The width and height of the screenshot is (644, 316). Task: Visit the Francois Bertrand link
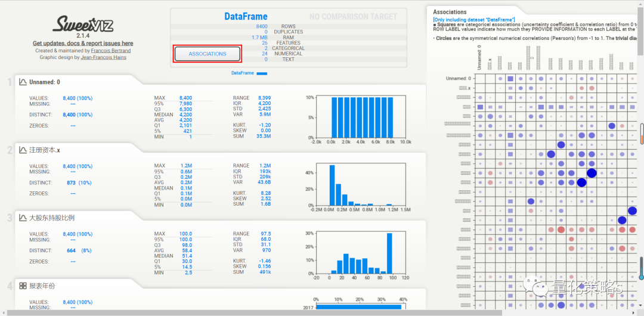(x=110, y=51)
